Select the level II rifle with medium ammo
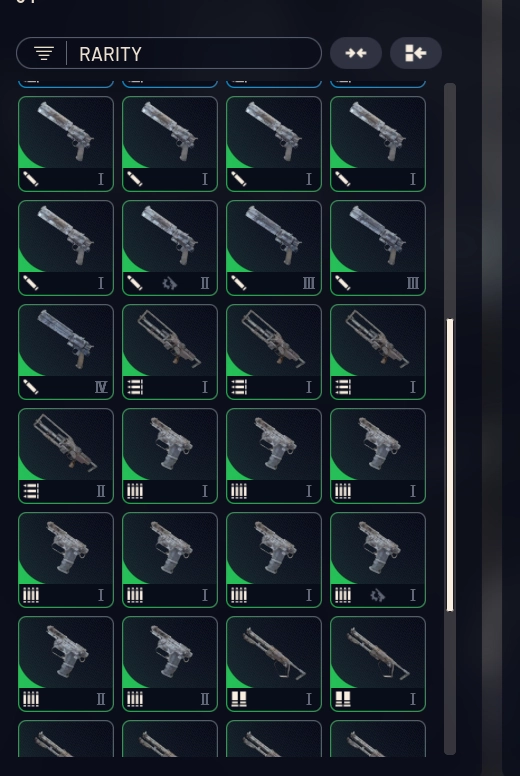This screenshot has width=520, height=776. tap(66, 456)
